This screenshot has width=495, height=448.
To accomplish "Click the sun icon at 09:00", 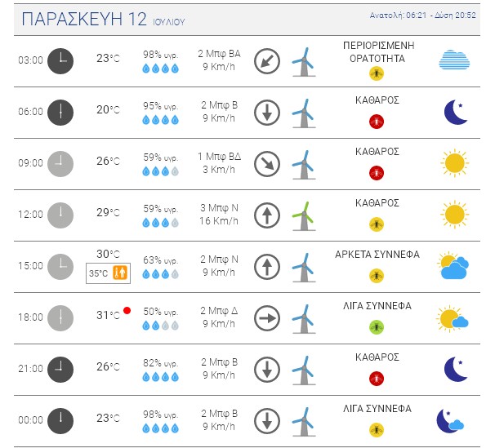I will coord(455,163).
